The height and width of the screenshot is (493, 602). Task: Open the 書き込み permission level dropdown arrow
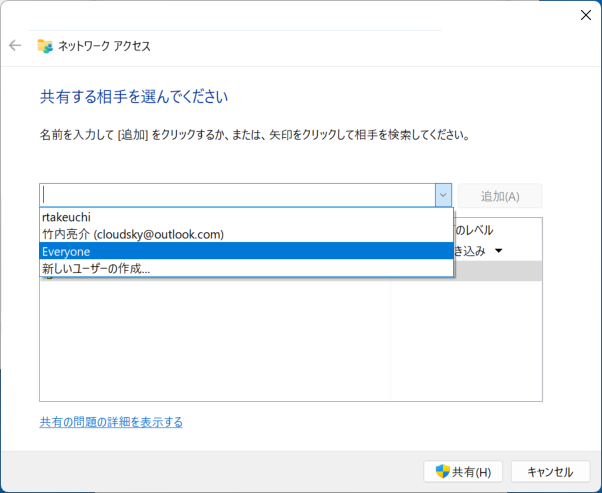point(499,251)
